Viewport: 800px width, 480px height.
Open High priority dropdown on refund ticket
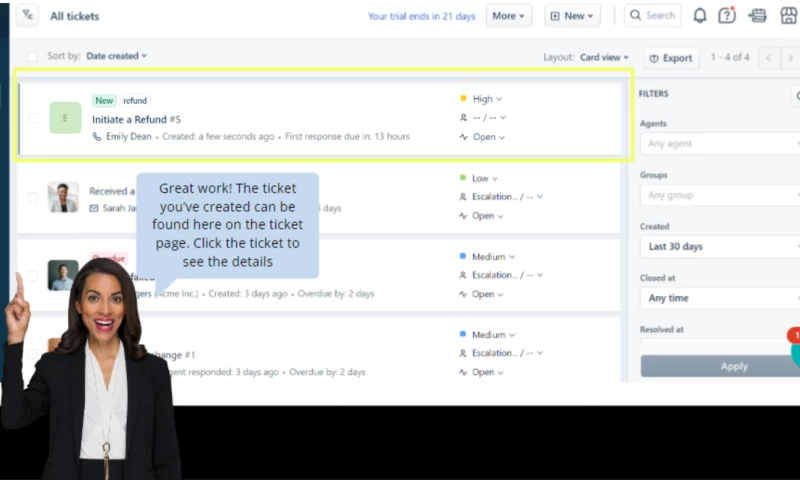pyautogui.click(x=487, y=99)
